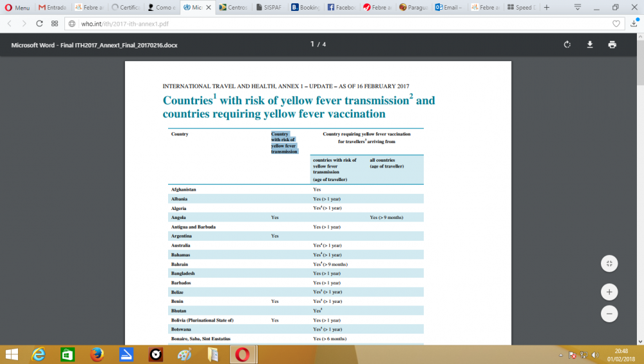Print the PDF document
644x364 pixels.
click(612, 44)
